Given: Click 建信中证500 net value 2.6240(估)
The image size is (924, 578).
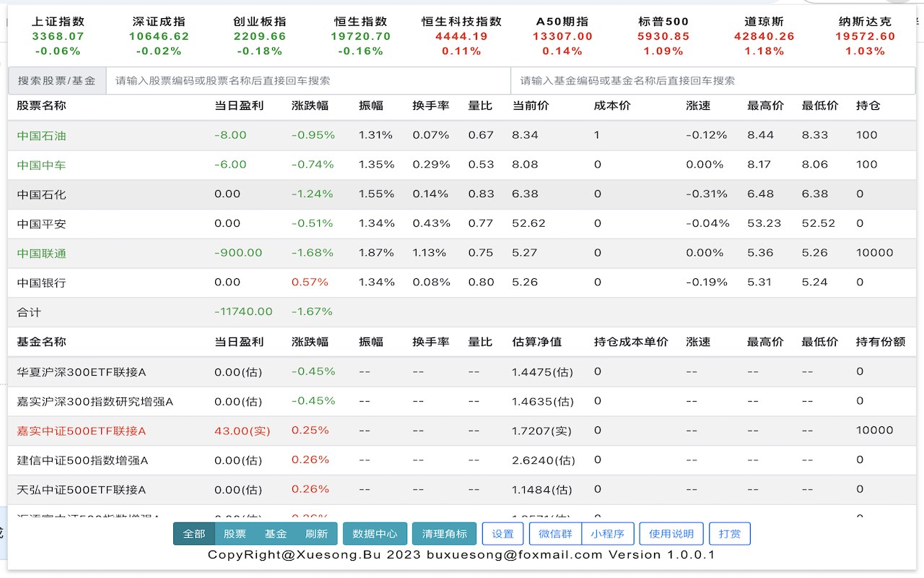Looking at the screenshot, I should [544, 460].
